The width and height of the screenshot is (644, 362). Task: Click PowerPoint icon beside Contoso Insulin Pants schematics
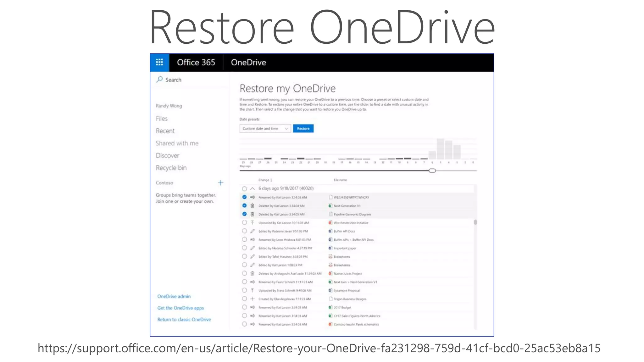[330, 324]
